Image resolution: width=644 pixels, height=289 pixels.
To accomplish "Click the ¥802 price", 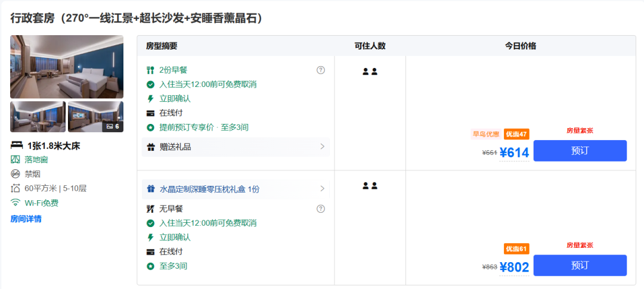I will point(514,267).
